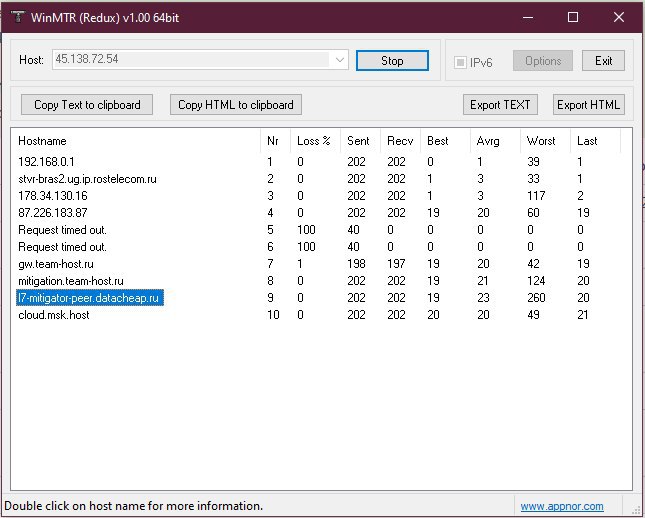Screen dimensions: 645x518
Task: Click Worst value 49 for cloud.msk.host
Action: (x=533, y=315)
